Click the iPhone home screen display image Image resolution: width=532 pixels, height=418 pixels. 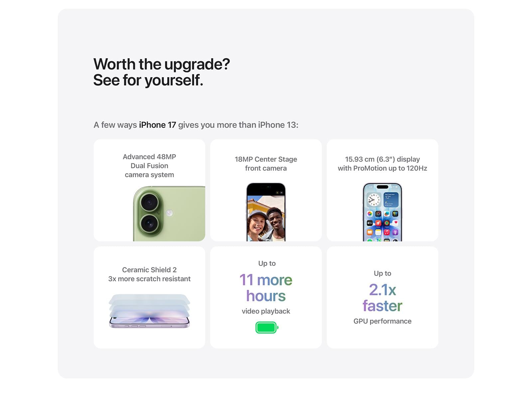(x=382, y=212)
